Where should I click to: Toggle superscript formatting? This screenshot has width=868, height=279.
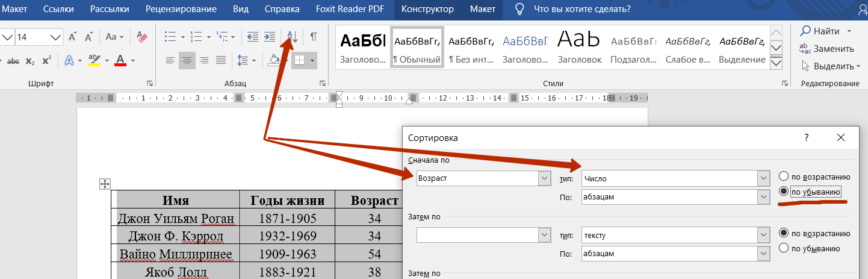(47, 60)
